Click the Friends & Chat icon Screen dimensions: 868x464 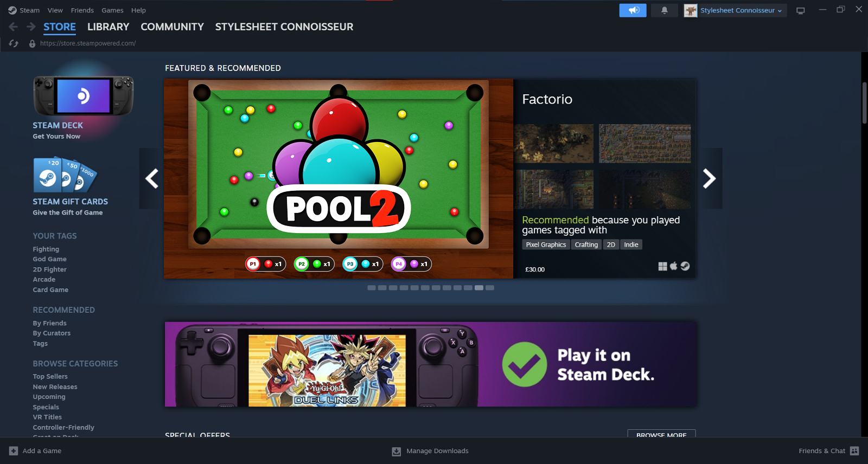point(854,451)
